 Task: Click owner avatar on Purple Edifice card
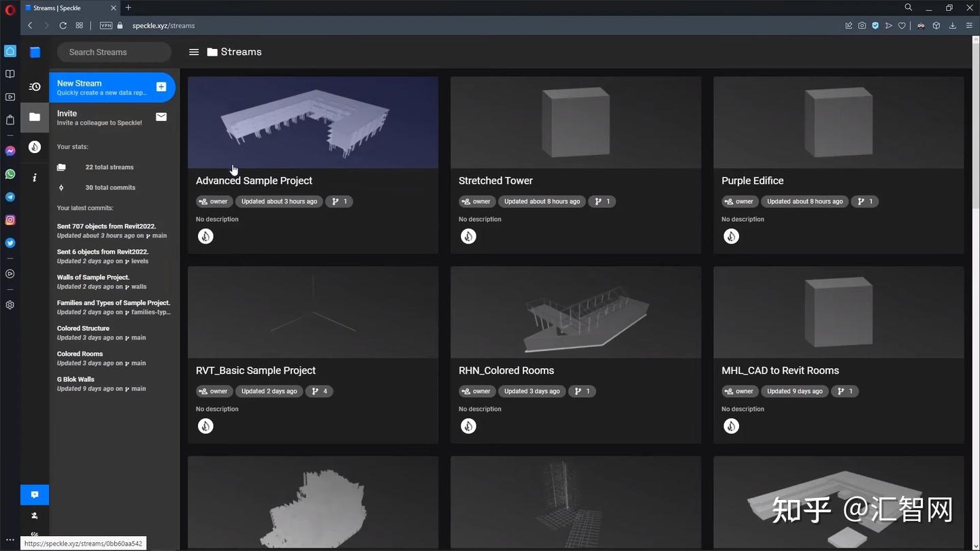point(731,236)
